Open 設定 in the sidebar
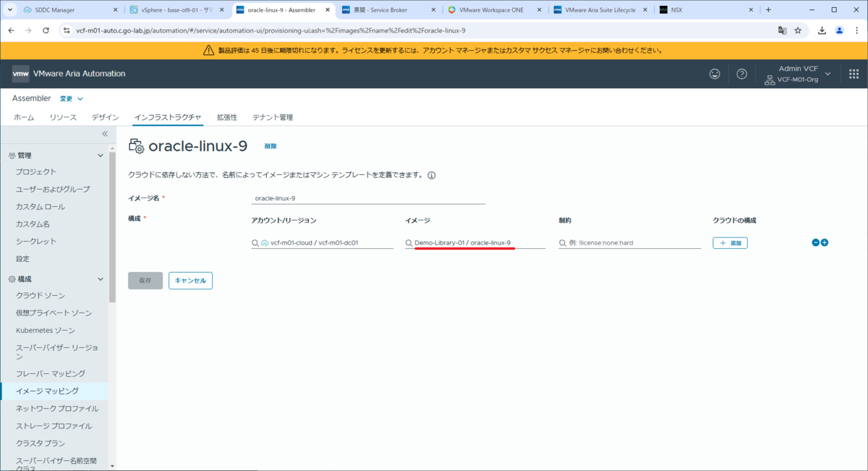 [x=23, y=258]
